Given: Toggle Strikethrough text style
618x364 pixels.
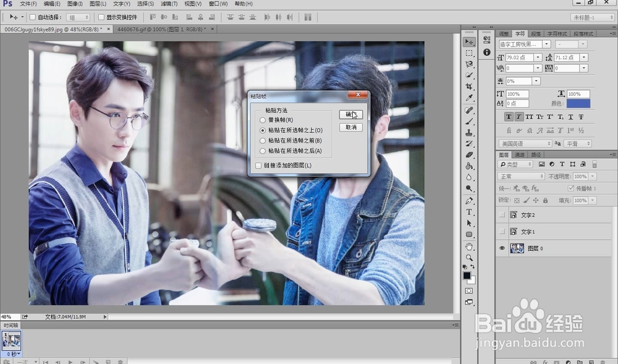Looking at the screenshot, I should click(x=581, y=117).
